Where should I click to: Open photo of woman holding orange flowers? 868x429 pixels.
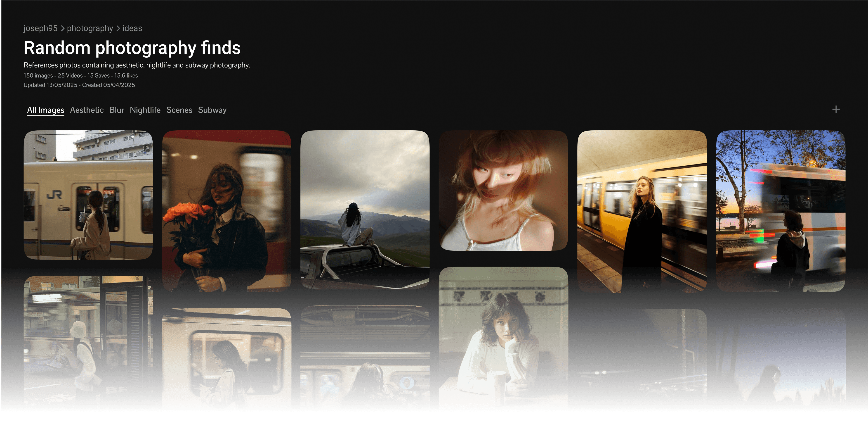tap(226, 211)
